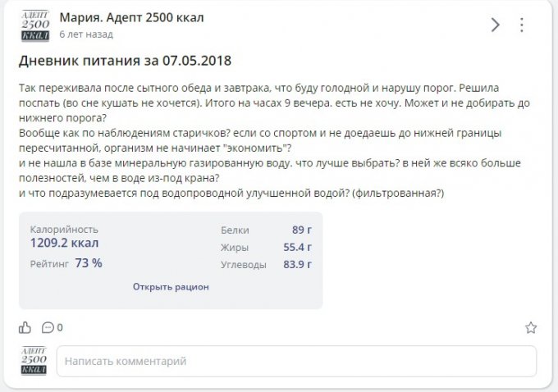Image resolution: width=558 pixels, height=392 pixels.
Task: Add post to favorites with star icon
Action: [531, 327]
